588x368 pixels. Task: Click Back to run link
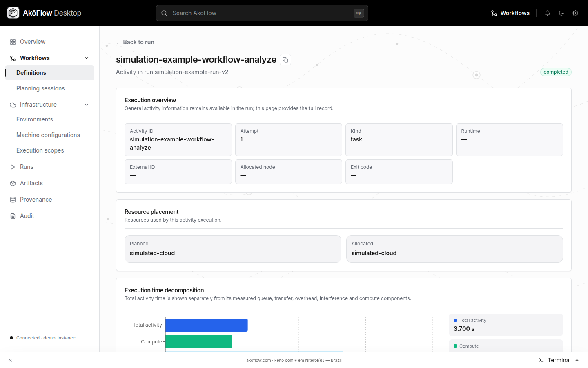pyautogui.click(x=135, y=42)
